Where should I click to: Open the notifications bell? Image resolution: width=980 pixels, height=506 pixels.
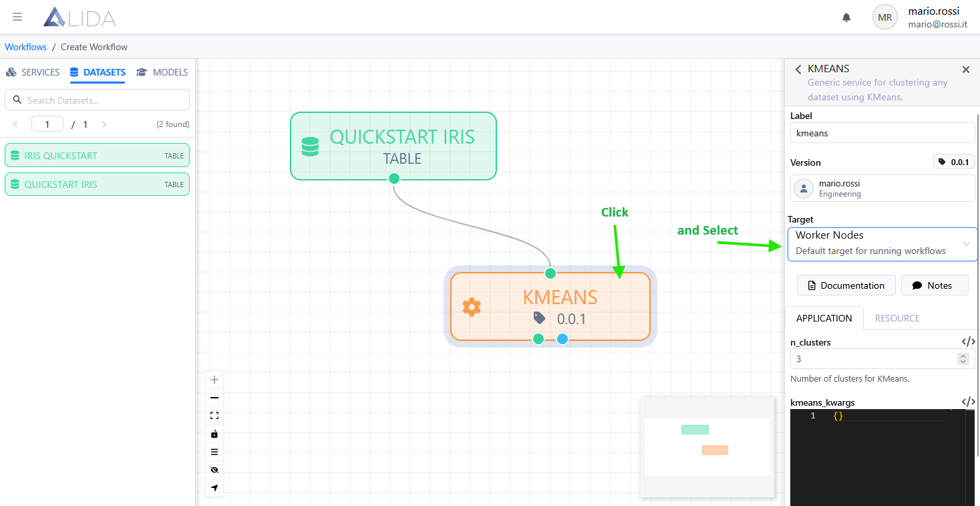[846, 17]
